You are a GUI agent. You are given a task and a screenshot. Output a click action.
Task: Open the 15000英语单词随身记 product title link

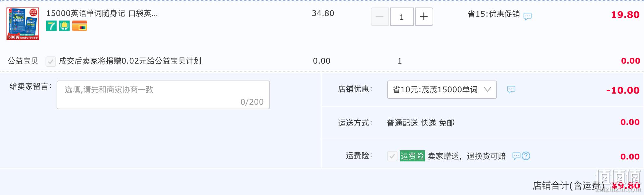click(x=102, y=13)
